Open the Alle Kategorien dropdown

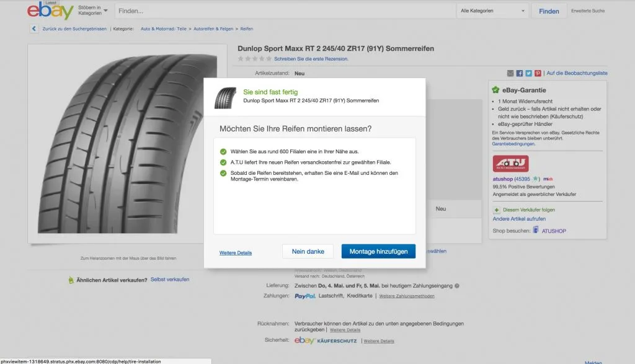coord(492,11)
